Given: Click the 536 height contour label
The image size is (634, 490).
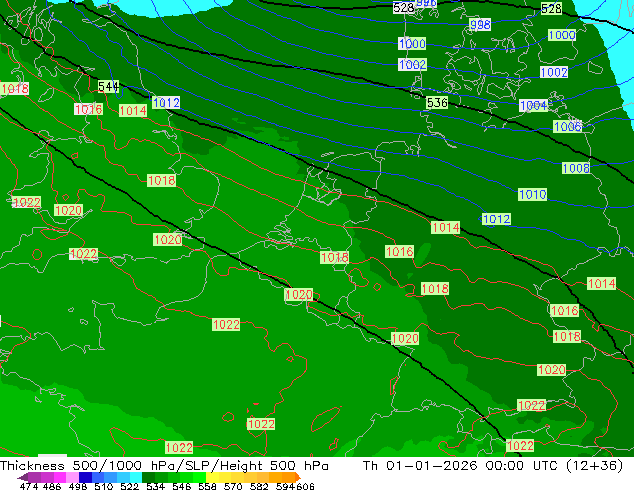Looking at the screenshot, I should [437, 103].
